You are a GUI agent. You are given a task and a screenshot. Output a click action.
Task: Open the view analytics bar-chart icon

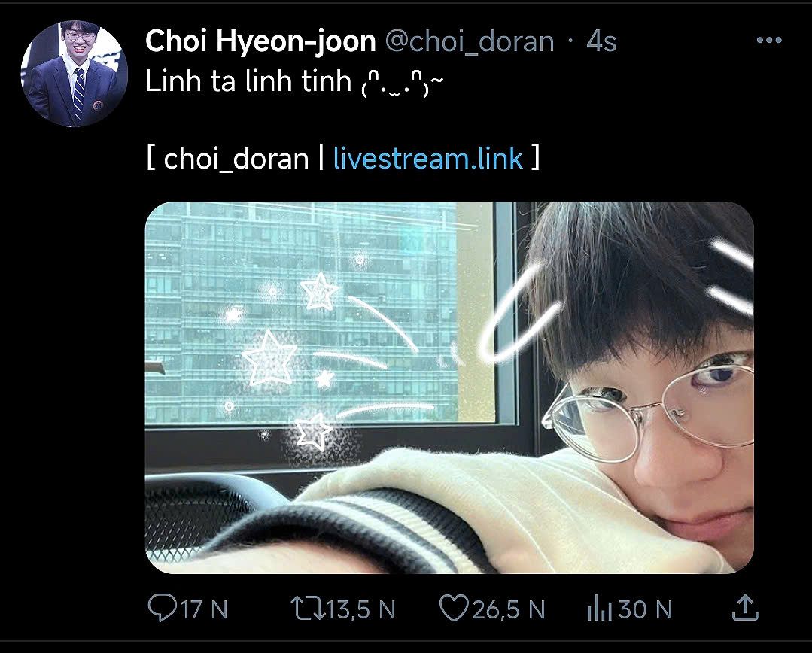pyautogui.click(x=599, y=608)
